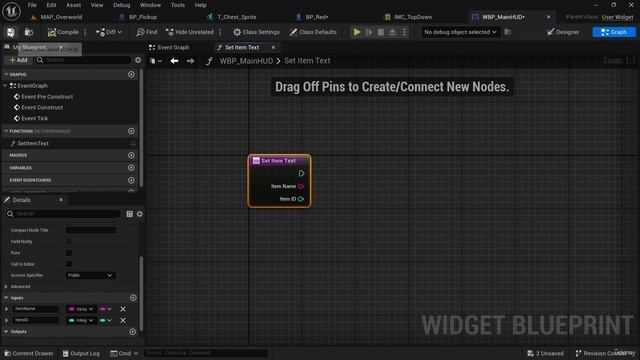Open User Widget parent class link
This screenshot has width=640, height=360.
617,17
